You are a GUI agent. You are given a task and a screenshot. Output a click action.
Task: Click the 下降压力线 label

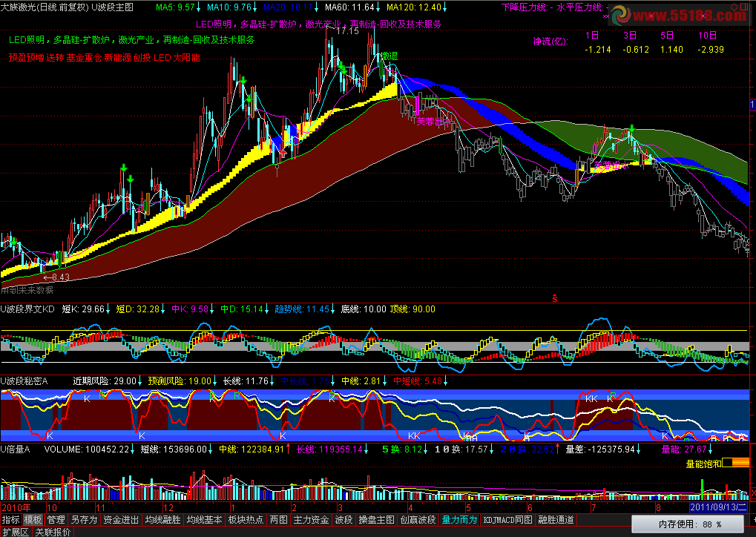pyautogui.click(x=527, y=7)
